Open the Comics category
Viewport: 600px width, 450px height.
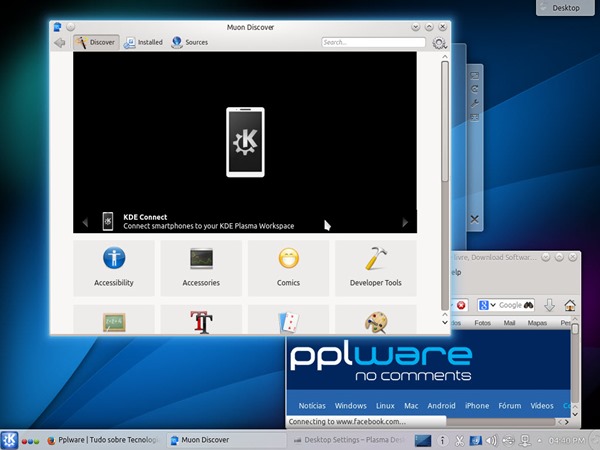click(x=288, y=268)
